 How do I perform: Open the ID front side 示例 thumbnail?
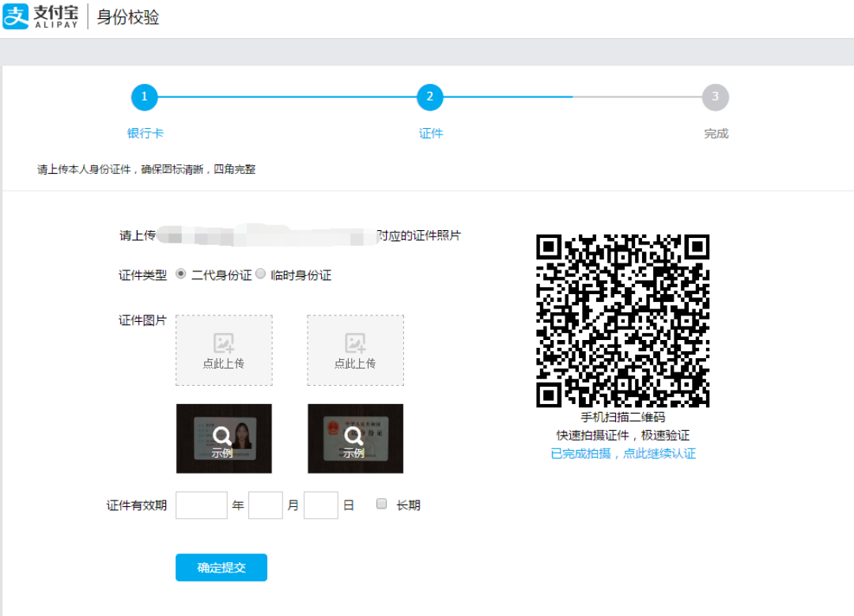point(224,438)
